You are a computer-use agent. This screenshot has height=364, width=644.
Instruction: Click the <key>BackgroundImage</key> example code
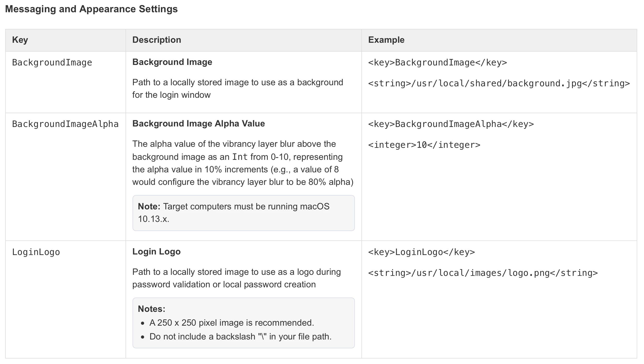click(437, 63)
